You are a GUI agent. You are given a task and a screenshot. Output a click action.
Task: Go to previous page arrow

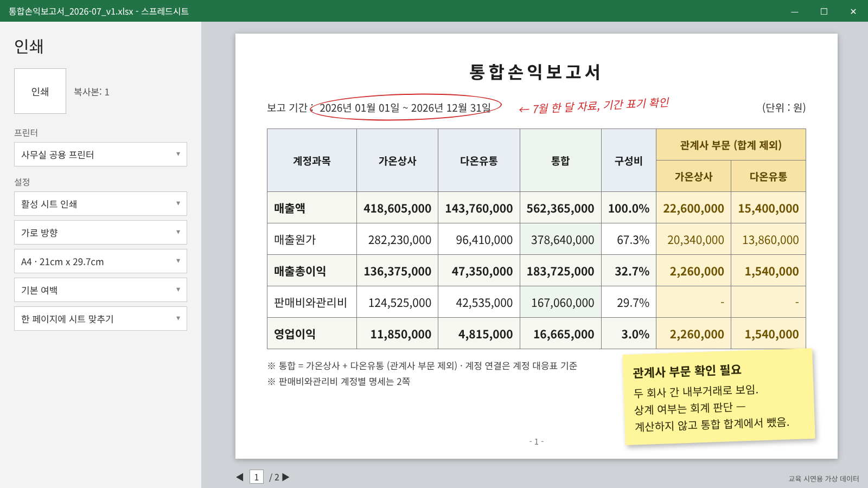pos(240,477)
